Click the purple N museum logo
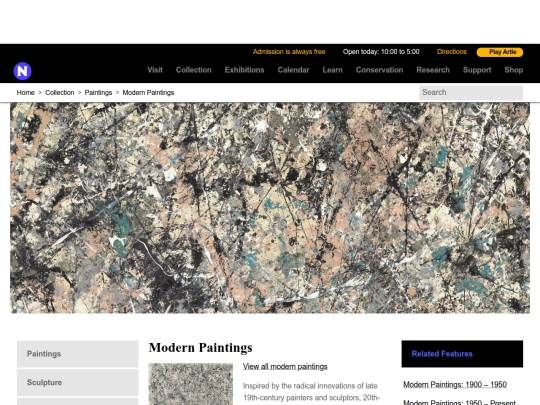 tap(22, 71)
